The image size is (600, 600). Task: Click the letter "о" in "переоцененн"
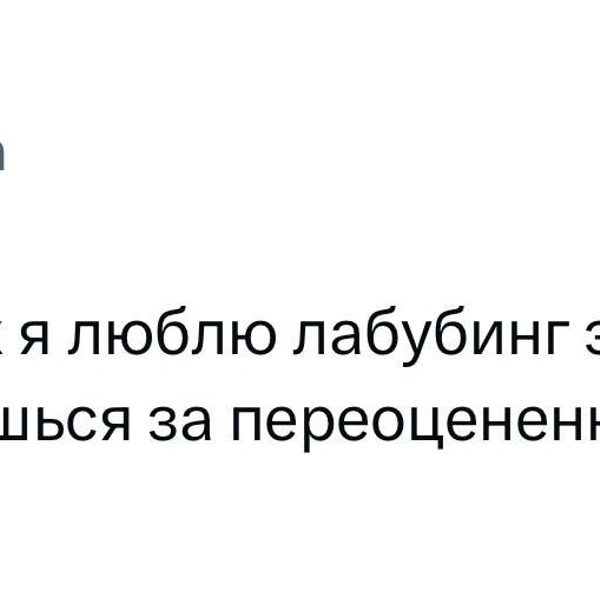click(x=390, y=424)
